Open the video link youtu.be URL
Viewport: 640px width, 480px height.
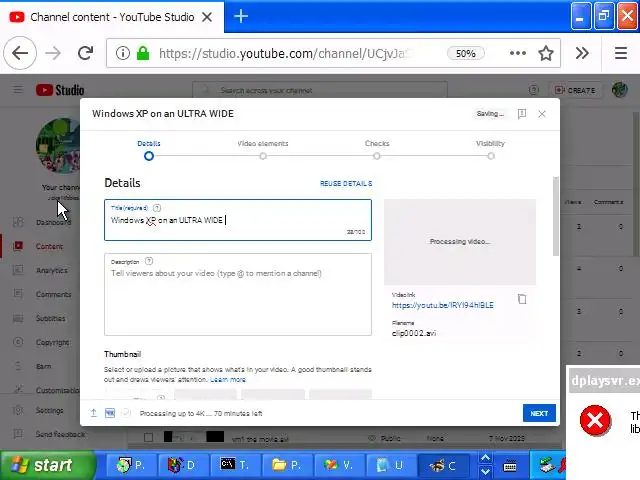pyautogui.click(x=442, y=305)
